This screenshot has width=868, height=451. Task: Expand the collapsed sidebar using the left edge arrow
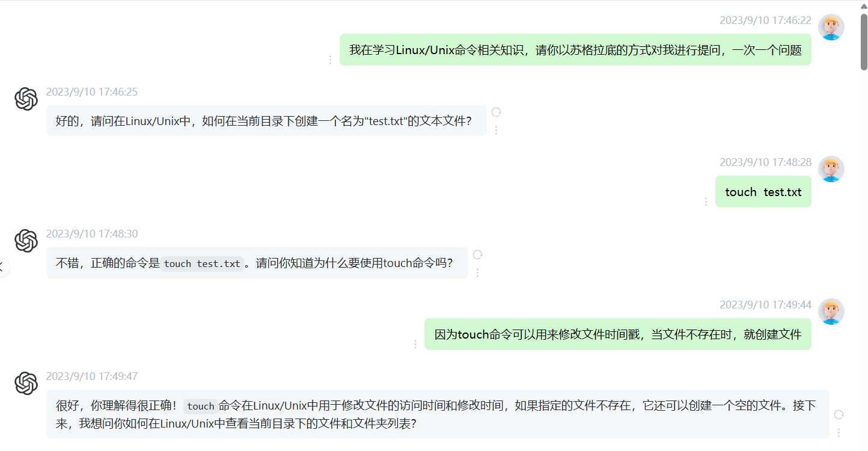click(2, 268)
